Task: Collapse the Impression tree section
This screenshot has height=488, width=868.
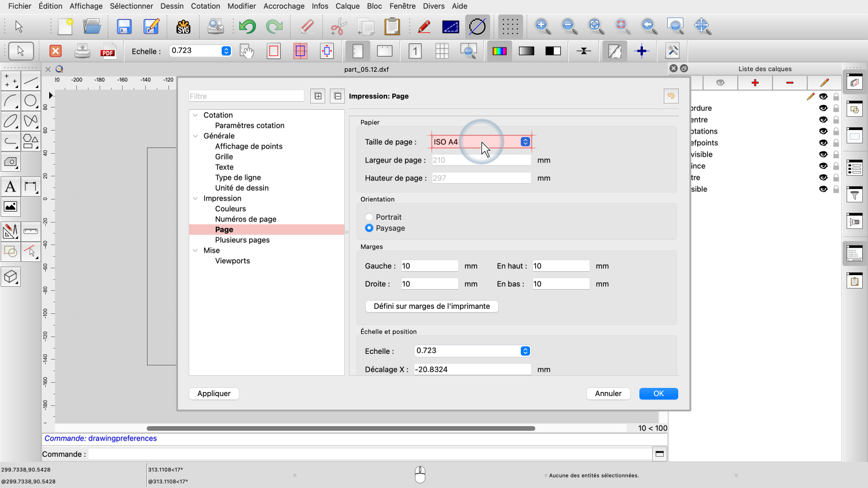Action: (196, 199)
